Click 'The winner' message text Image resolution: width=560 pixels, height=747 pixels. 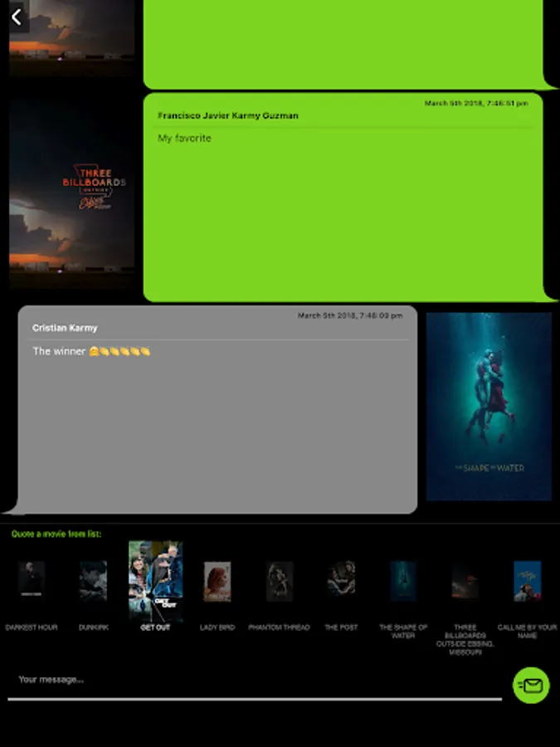[x=91, y=351]
